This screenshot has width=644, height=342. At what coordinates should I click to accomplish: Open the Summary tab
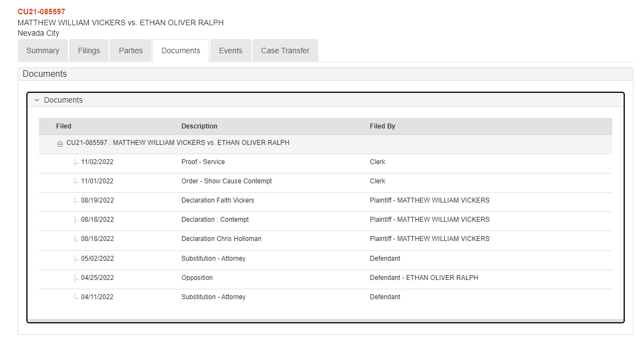(43, 51)
